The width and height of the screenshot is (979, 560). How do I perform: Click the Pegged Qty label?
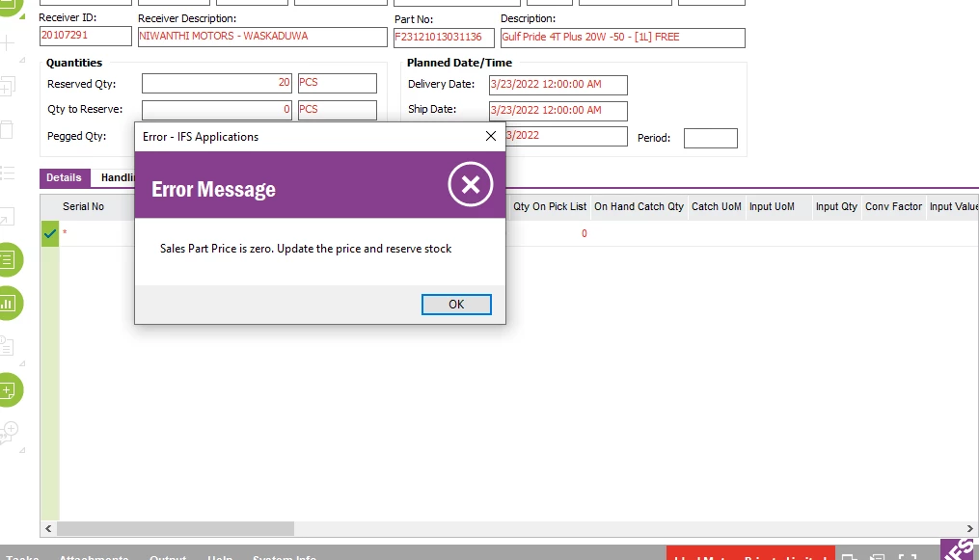pyautogui.click(x=77, y=136)
